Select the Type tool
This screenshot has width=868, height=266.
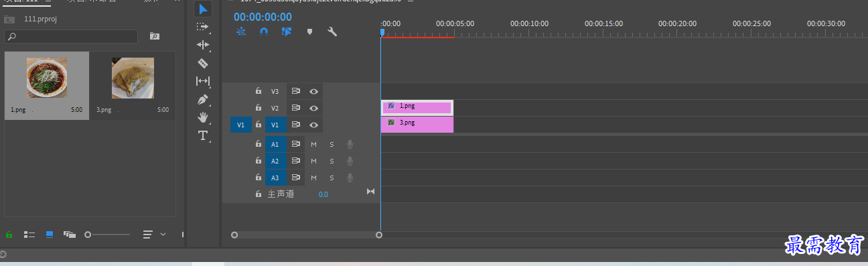pos(203,136)
